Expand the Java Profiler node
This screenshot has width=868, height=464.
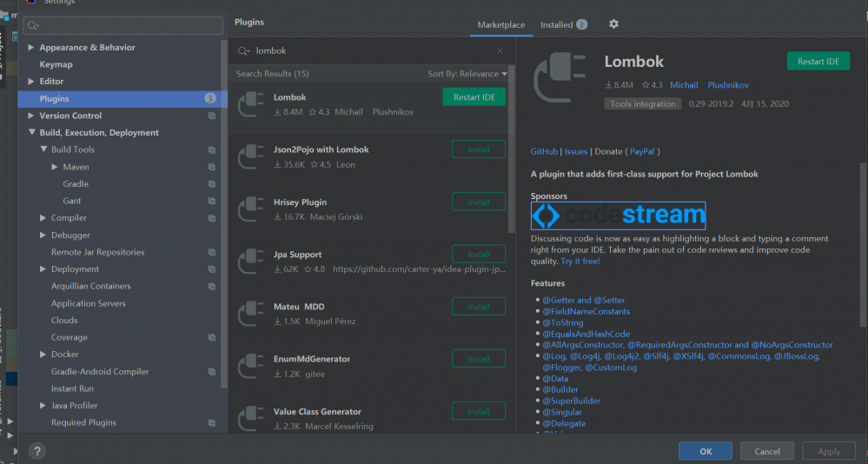43,405
